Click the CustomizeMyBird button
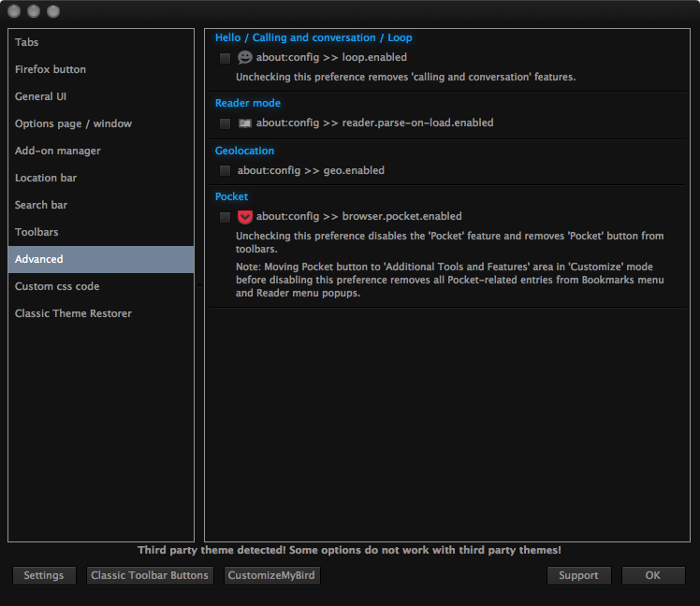 (x=271, y=576)
